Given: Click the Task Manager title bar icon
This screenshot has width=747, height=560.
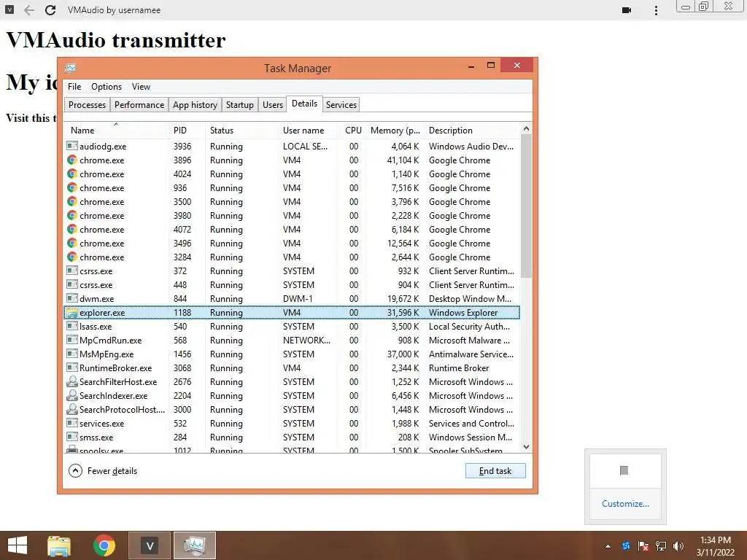Looking at the screenshot, I should 71,68.
